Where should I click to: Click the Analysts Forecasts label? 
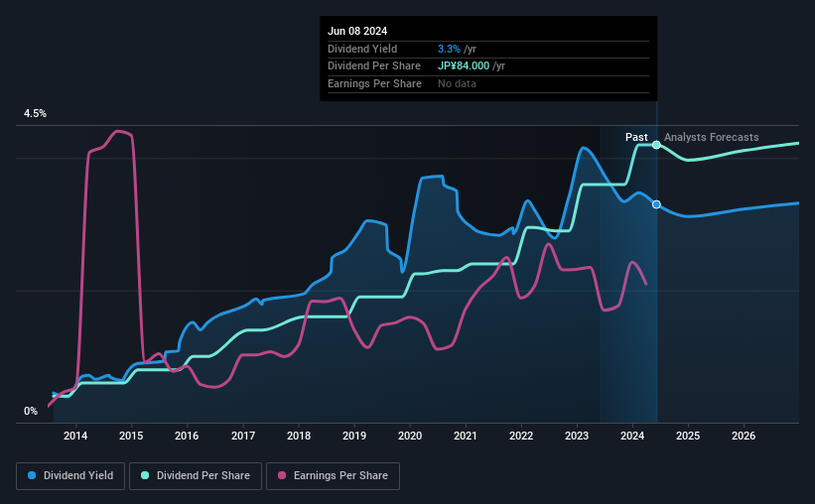711,137
